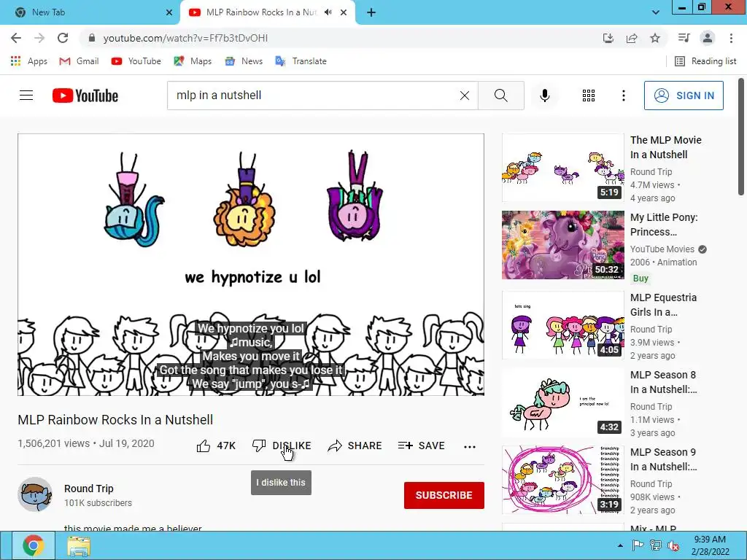The height and width of the screenshot is (560, 747).
Task: Open Maps bookmark
Action: point(193,61)
